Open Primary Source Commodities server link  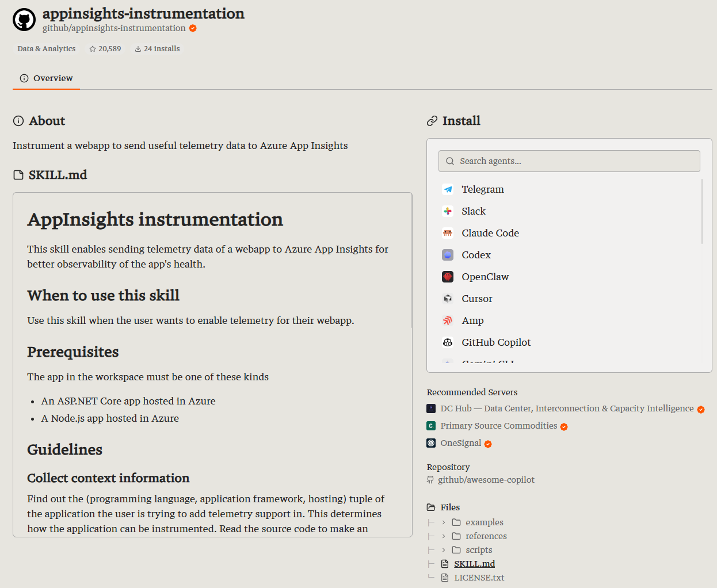point(499,426)
